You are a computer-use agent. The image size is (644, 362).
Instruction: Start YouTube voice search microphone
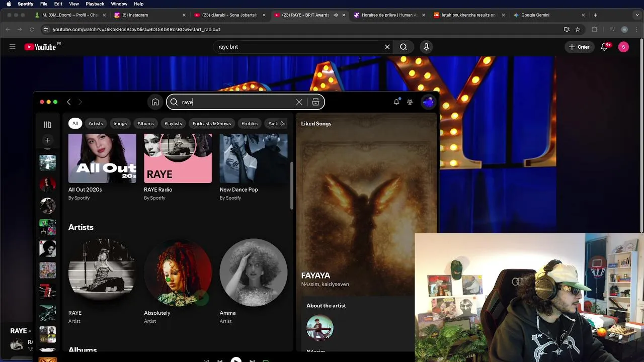pyautogui.click(x=426, y=47)
